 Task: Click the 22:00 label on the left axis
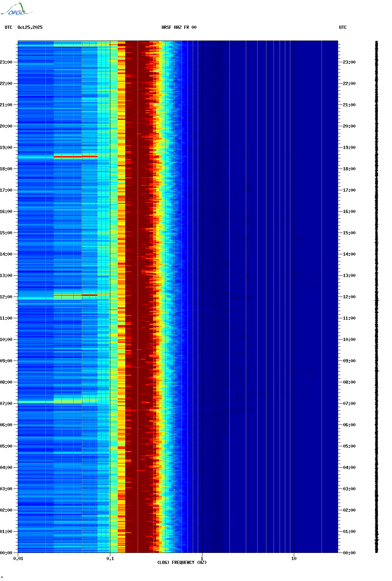[x=6, y=84]
